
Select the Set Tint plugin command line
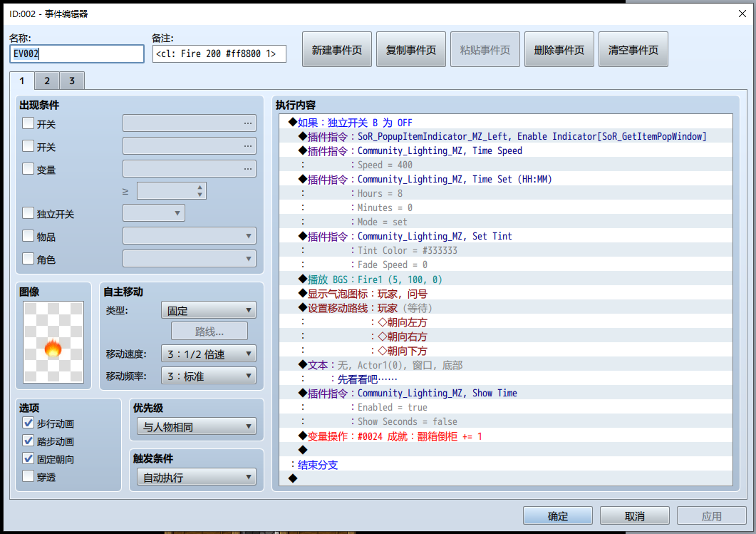506,237
